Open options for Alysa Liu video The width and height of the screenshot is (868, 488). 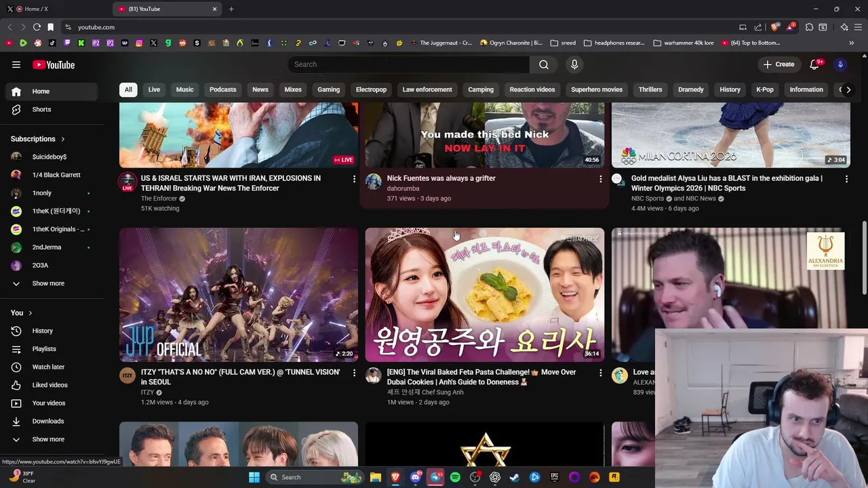[x=846, y=179]
